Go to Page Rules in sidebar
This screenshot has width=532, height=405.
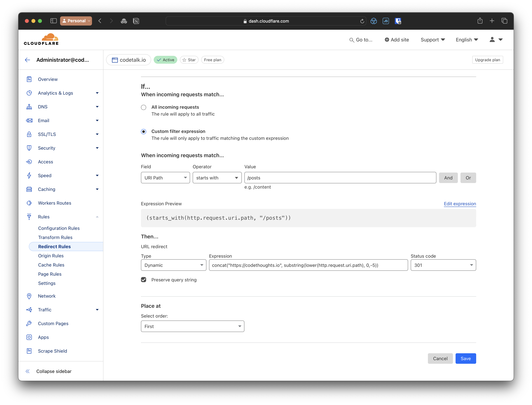pyautogui.click(x=50, y=274)
